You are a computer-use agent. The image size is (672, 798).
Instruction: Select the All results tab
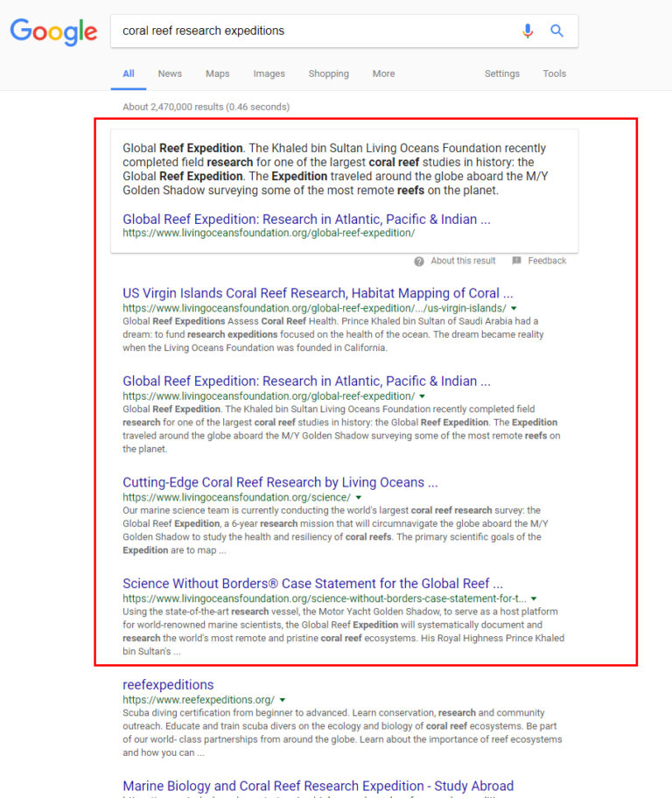coord(129,73)
